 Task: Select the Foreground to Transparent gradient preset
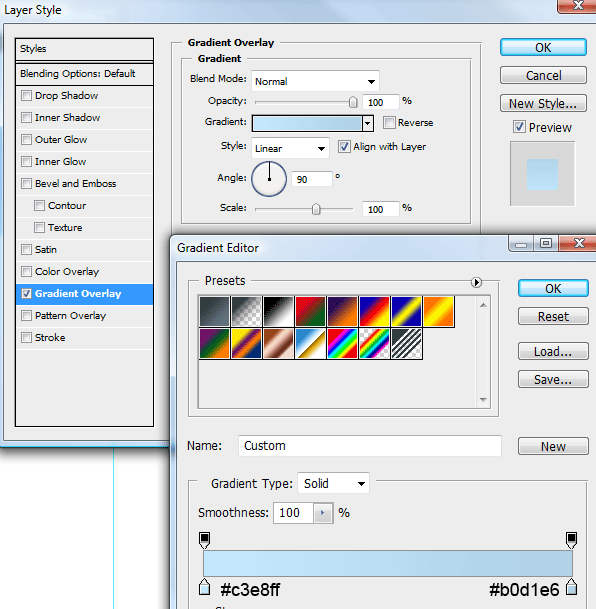pos(247,311)
